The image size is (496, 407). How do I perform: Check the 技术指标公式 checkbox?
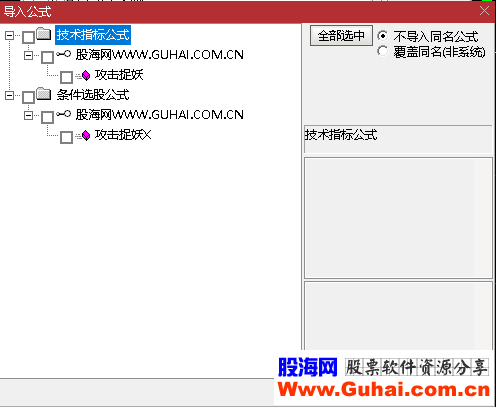tap(28, 37)
